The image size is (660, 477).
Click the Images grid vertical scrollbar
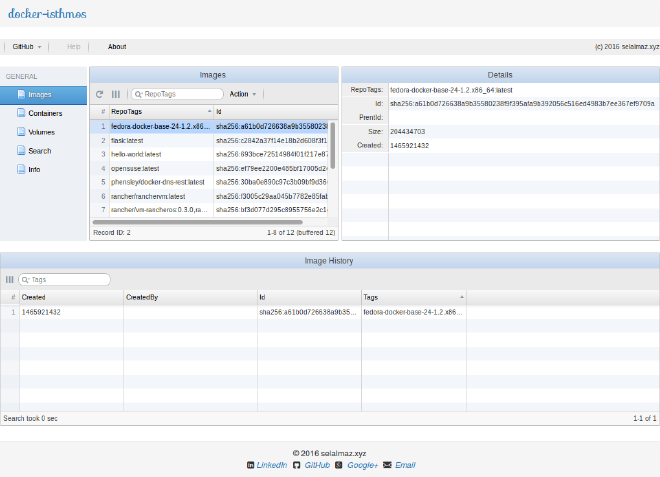333,146
